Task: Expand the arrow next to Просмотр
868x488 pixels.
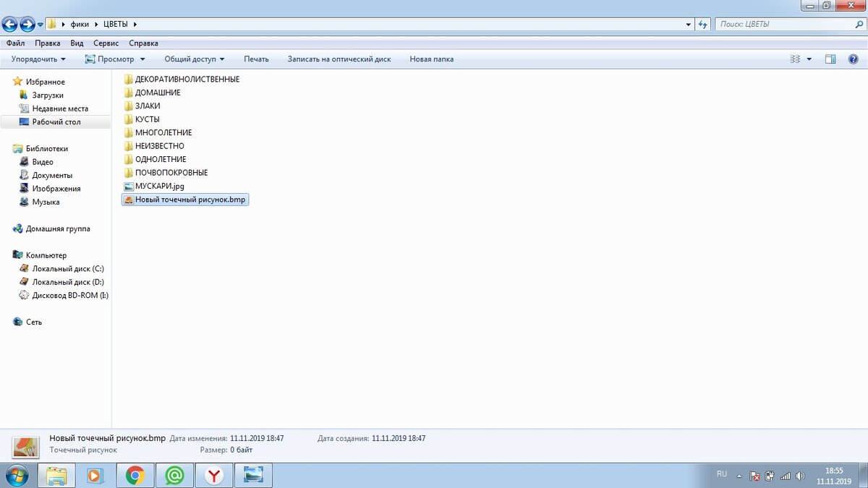Action: (x=142, y=59)
